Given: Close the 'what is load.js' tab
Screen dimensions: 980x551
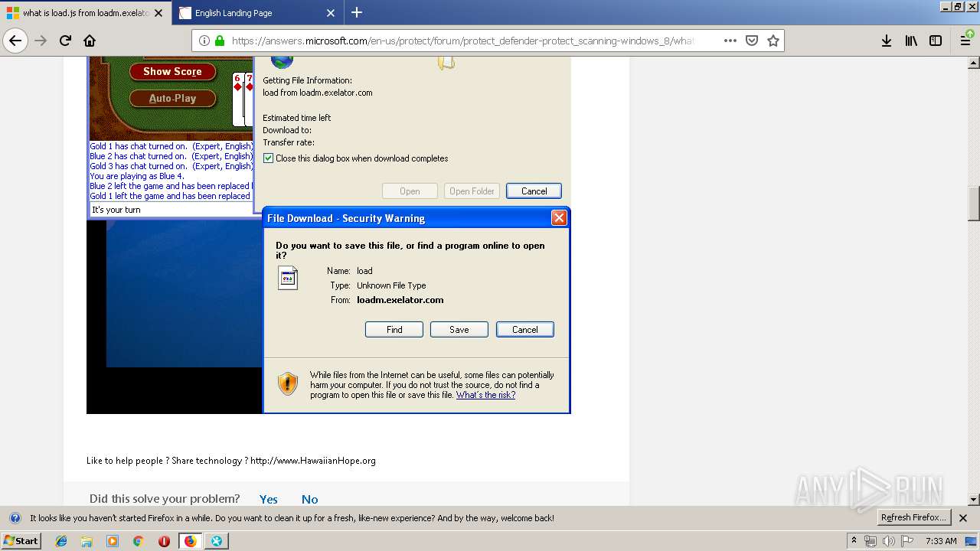Looking at the screenshot, I should click(x=158, y=13).
